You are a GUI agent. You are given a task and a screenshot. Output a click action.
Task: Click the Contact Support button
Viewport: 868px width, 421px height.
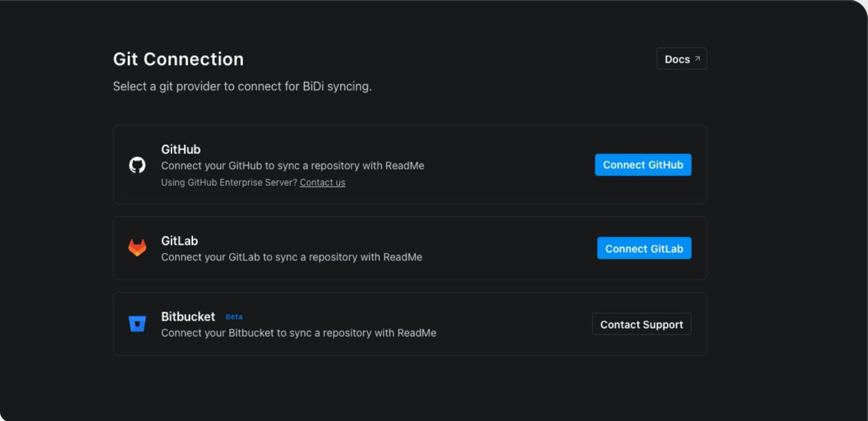pyautogui.click(x=642, y=324)
